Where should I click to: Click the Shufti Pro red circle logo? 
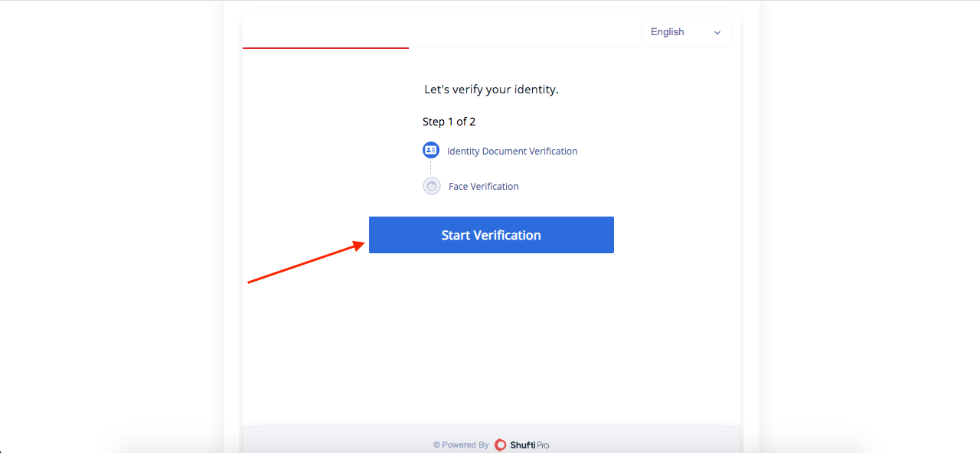click(501, 445)
